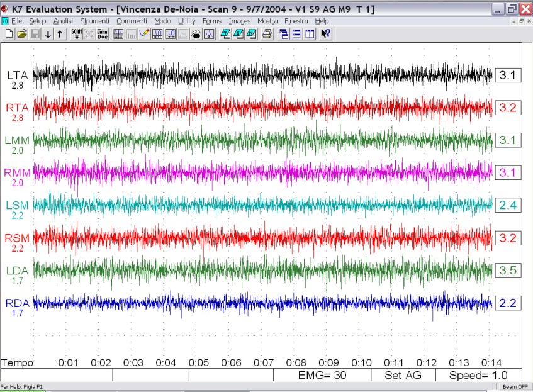Image resolution: width=533 pixels, height=392 pixels.
Task: Toggle the Beam OFF status indicator
Action: tap(514, 386)
